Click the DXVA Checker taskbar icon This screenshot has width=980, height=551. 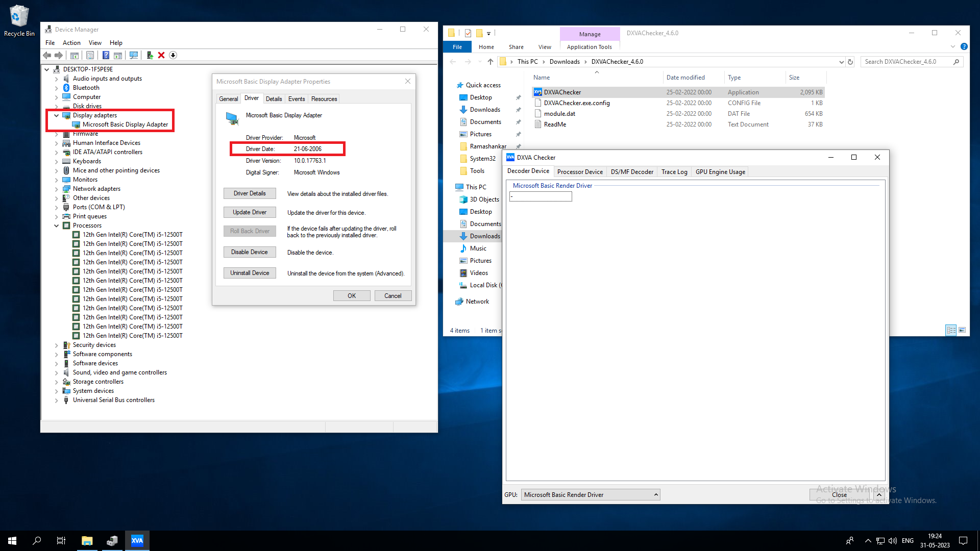point(137,541)
